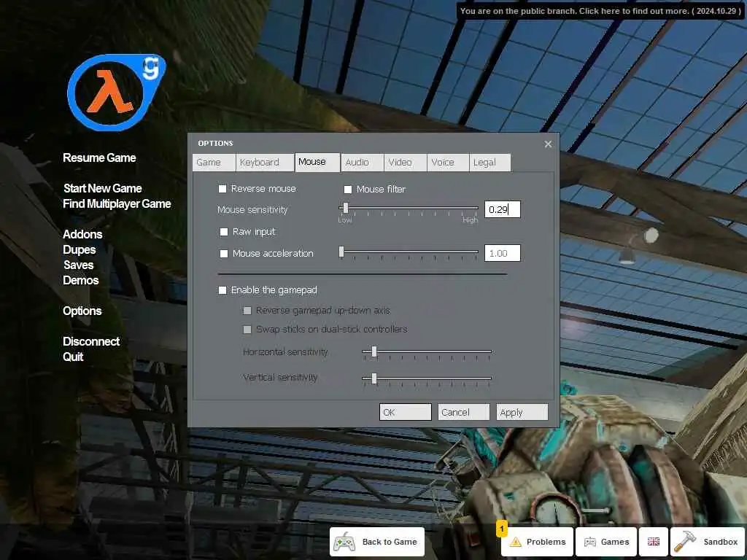Close the Options dialog with X
Viewport: 747px width, 560px height.
[548, 144]
